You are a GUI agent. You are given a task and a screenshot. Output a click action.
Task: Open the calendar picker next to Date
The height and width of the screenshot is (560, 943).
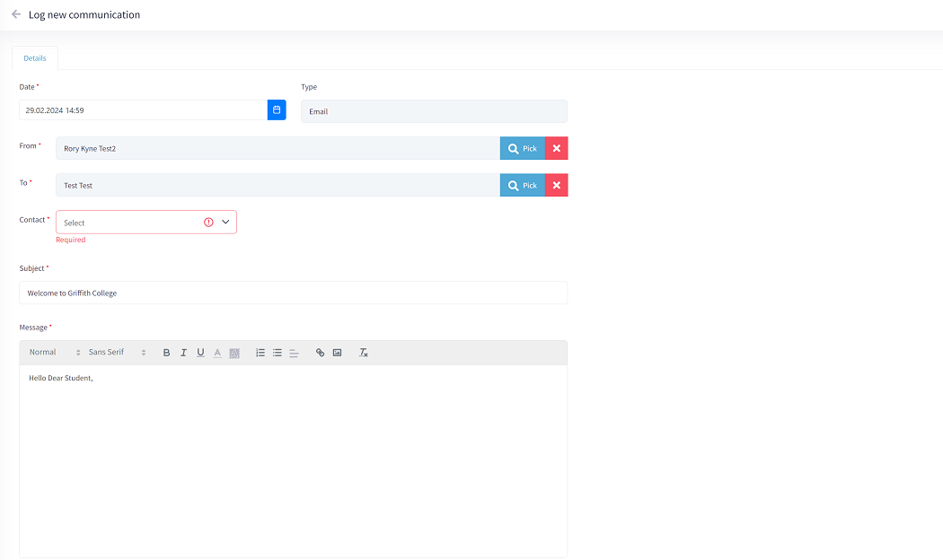point(277,110)
